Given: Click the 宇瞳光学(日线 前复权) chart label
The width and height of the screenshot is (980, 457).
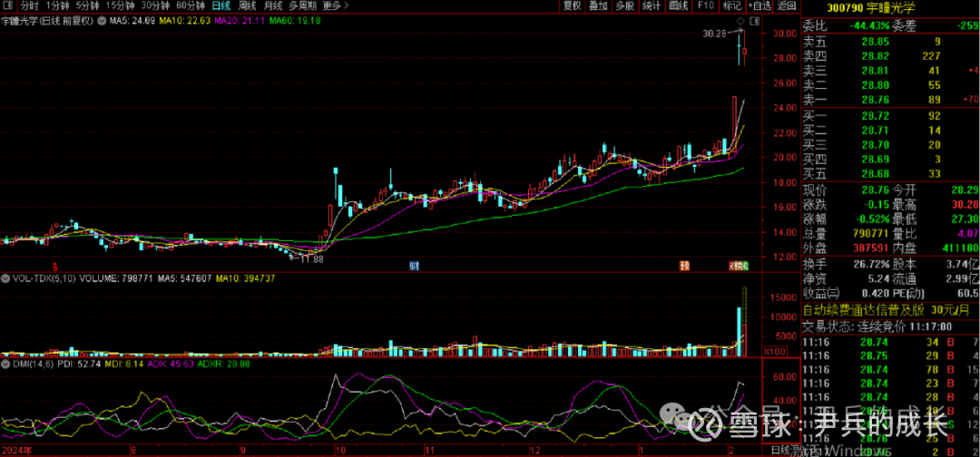Looking at the screenshot, I should (x=48, y=21).
